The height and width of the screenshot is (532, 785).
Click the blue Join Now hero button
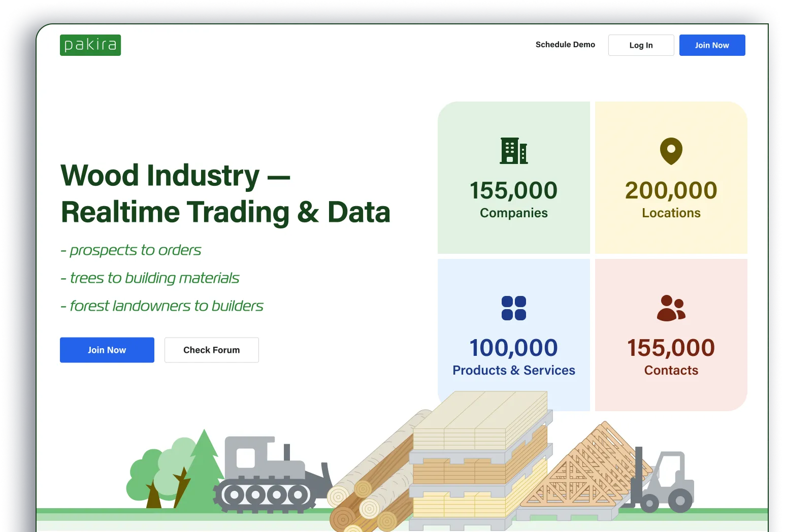pos(107,350)
